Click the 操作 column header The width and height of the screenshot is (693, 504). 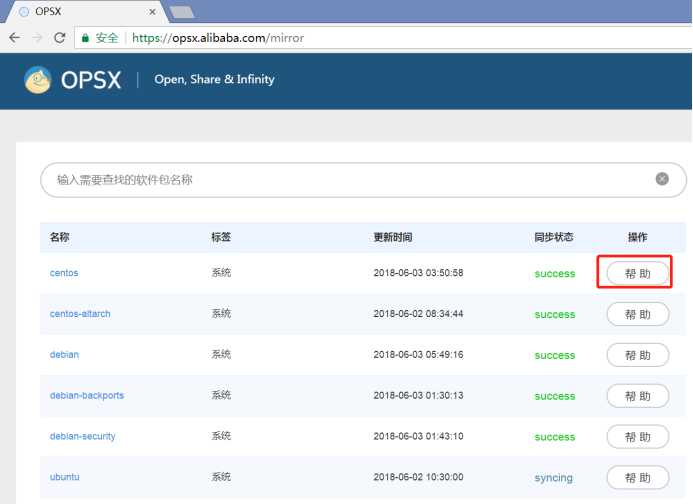click(637, 237)
